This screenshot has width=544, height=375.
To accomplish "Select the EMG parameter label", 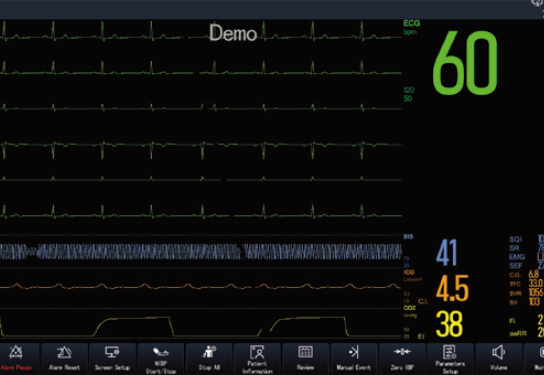I will pos(517,257).
